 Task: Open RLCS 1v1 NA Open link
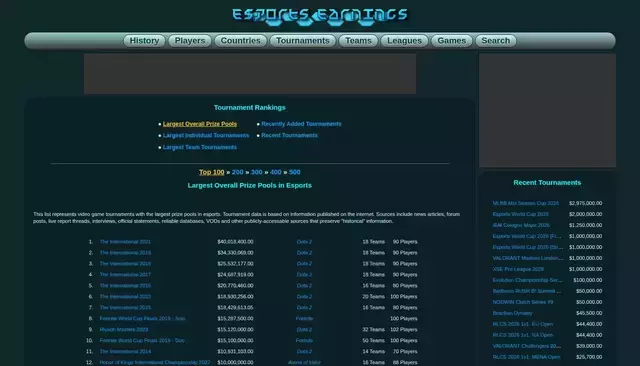pos(523,335)
